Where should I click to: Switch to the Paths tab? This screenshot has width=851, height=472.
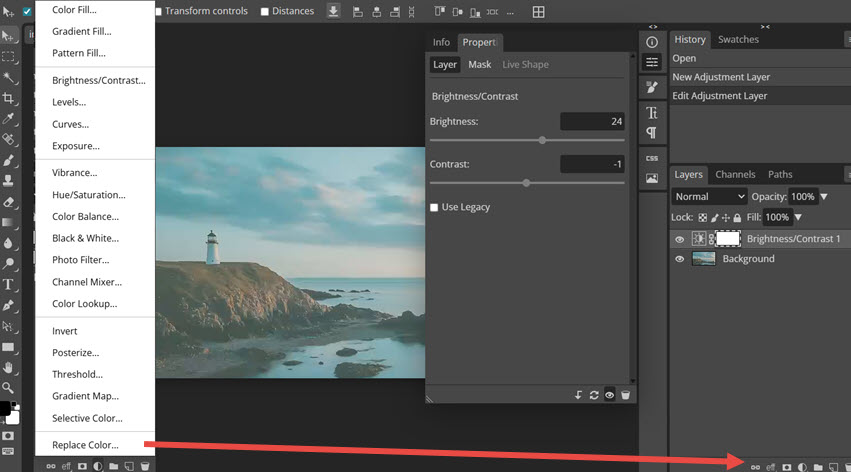pyautogui.click(x=780, y=174)
